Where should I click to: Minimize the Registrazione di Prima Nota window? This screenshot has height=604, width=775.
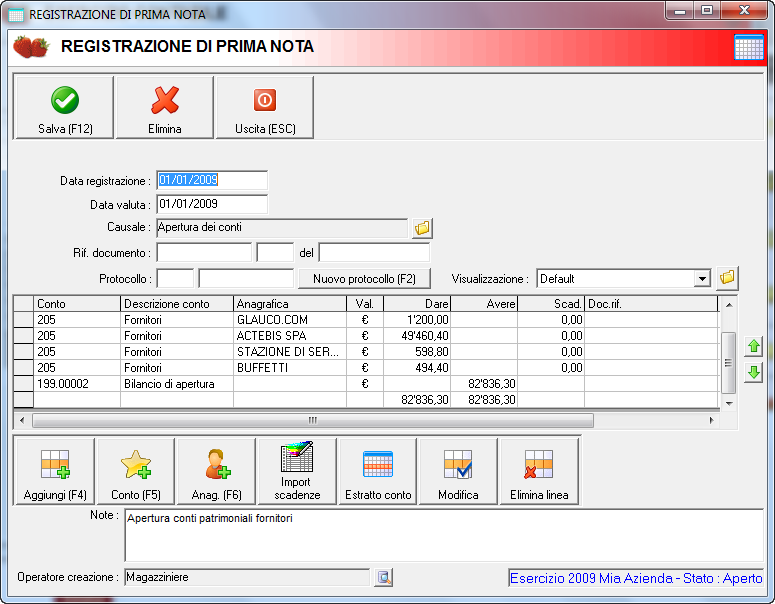point(681,11)
